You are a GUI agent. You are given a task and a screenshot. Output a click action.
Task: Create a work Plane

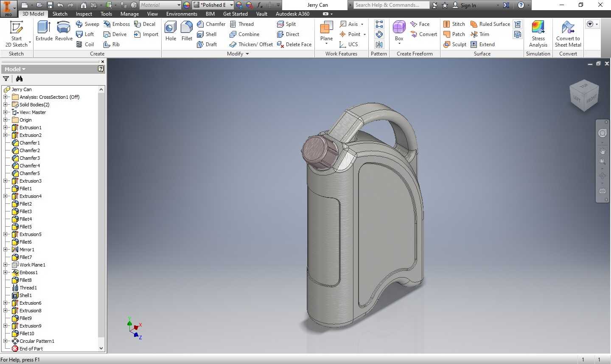coord(326,32)
